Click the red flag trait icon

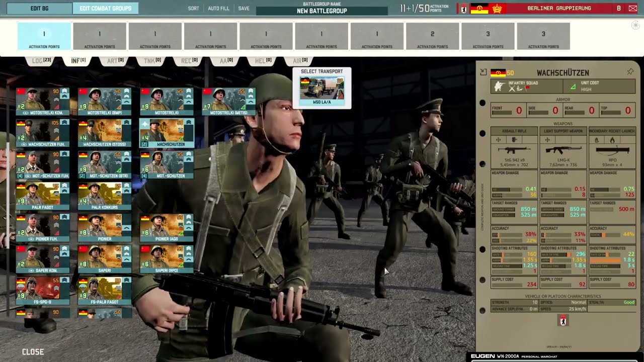pyautogui.click(x=528, y=89)
